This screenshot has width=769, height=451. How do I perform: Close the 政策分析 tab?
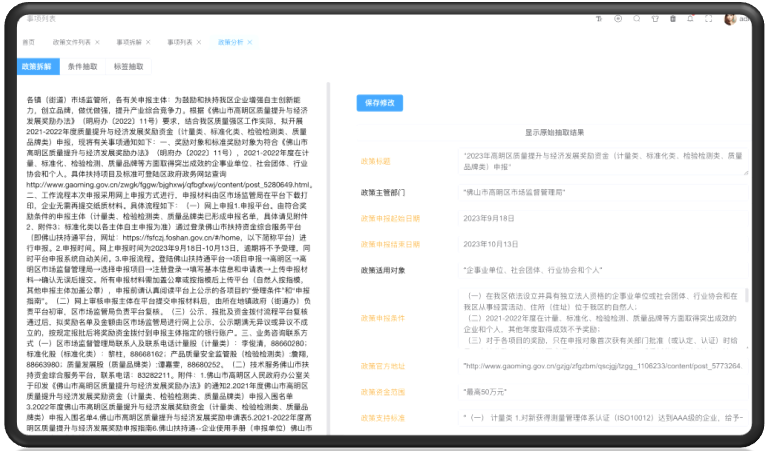click(x=250, y=42)
